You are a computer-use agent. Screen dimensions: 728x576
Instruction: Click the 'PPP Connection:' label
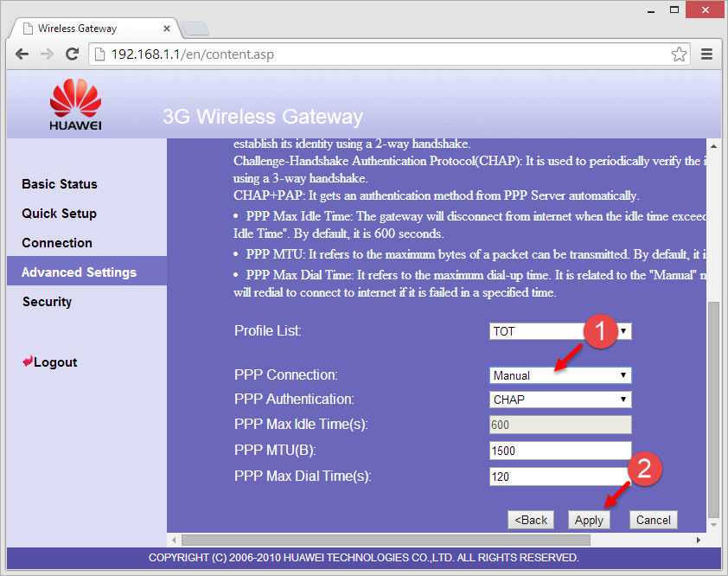286,374
